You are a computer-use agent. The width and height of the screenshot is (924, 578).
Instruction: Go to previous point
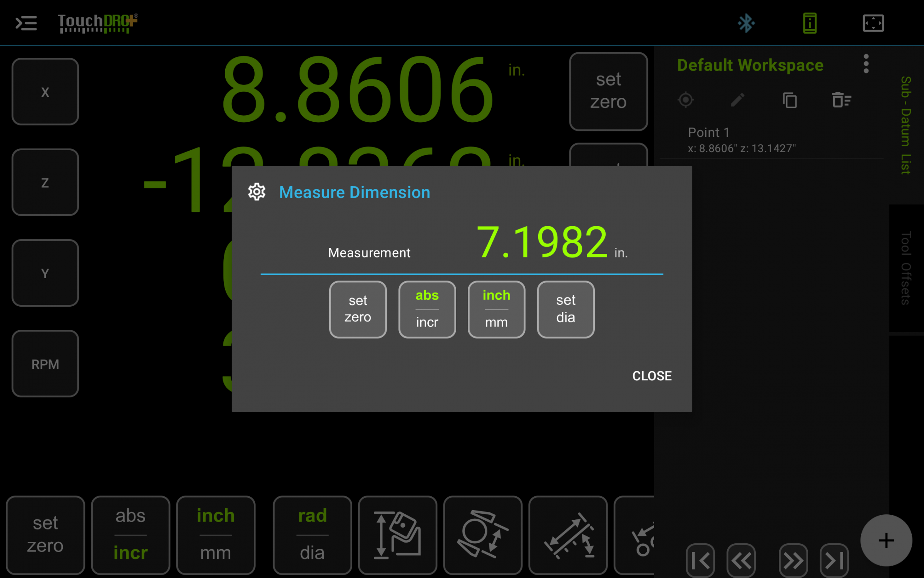[x=741, y=560]
